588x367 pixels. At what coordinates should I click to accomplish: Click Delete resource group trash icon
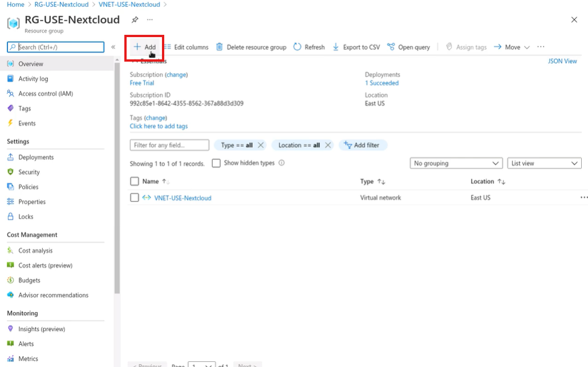(220, 47)
